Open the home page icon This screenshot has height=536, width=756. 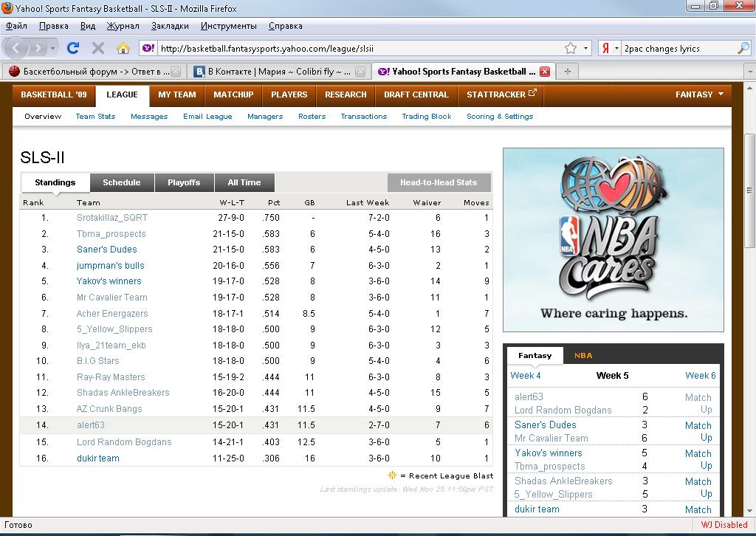coord(123,48)
